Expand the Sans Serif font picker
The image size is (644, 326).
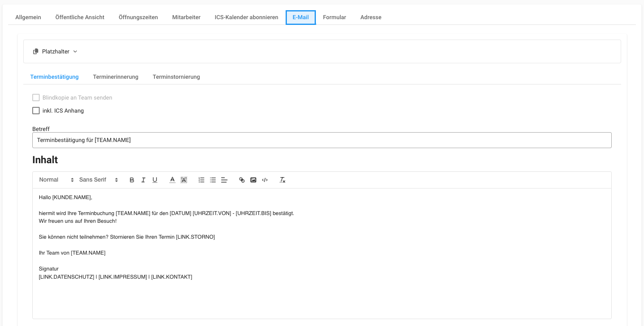pyautogui.click(x=98, y=180)
